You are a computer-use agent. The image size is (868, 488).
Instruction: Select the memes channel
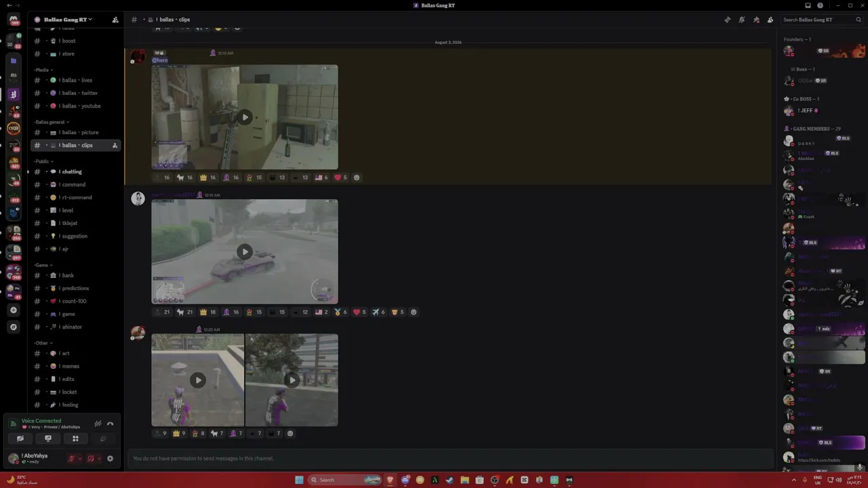[x=76, y=366]
